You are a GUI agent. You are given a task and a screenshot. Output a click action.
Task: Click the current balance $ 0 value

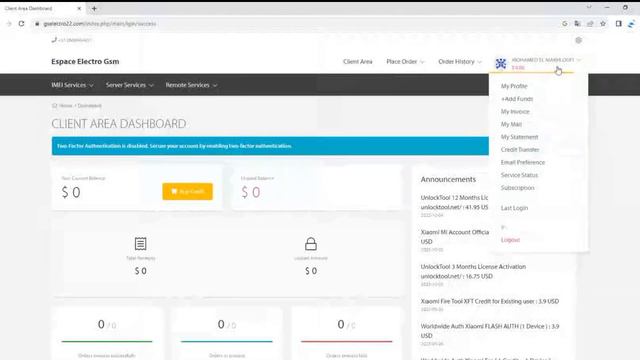click(71, 192)
